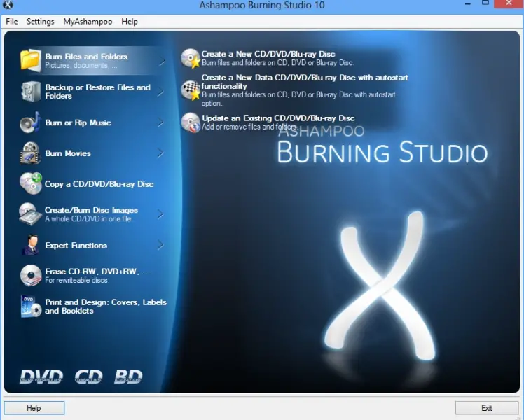524x420 pixels.
Task: Expand the Create/Burn Disc Images arrow
Action: (x=160, y=214)
